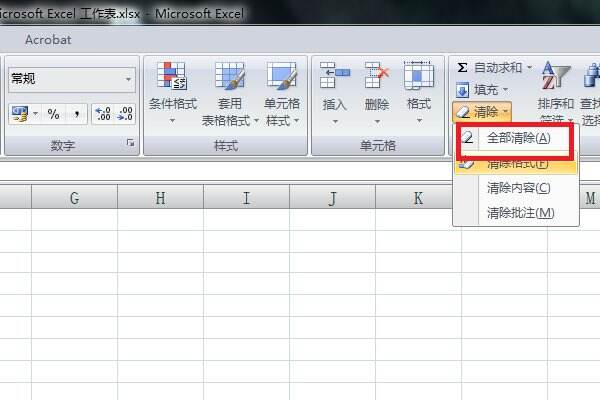Open the number format combo box (常规)
The width and height of the screenshot is (600, 400).
pos(72,79)
